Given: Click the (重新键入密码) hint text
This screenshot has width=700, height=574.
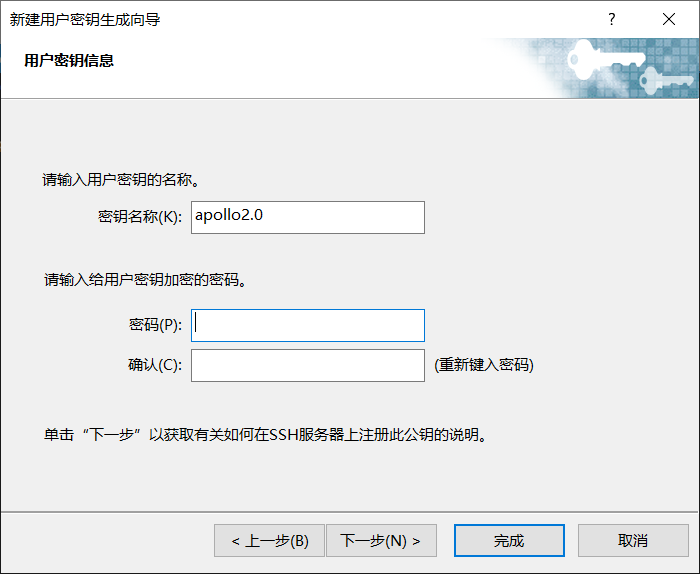Looking at the screenshot, I should pyautogui.click(x=484, y=365).
